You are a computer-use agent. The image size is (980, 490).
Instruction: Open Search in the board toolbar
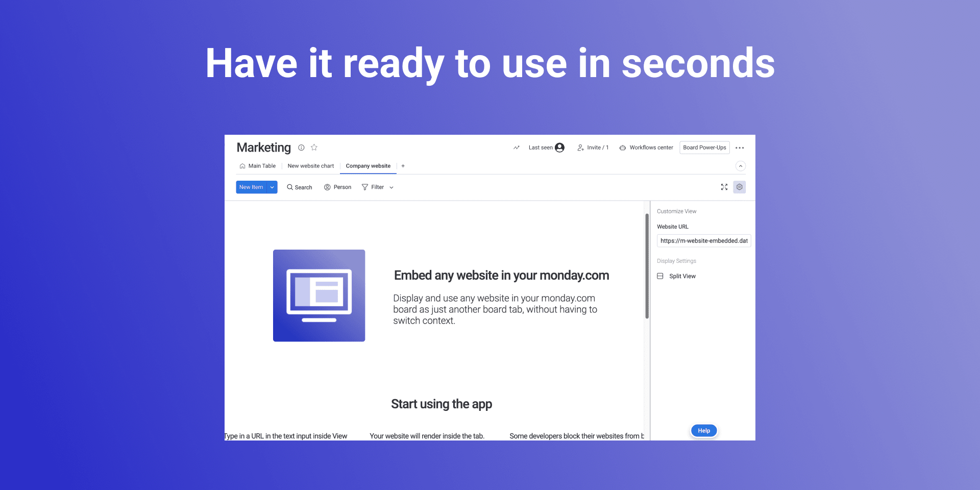[x=300, y=187]
